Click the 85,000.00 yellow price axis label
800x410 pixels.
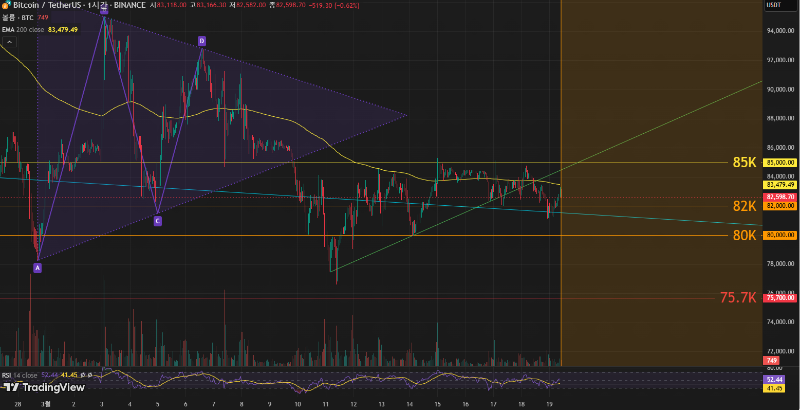779,162
